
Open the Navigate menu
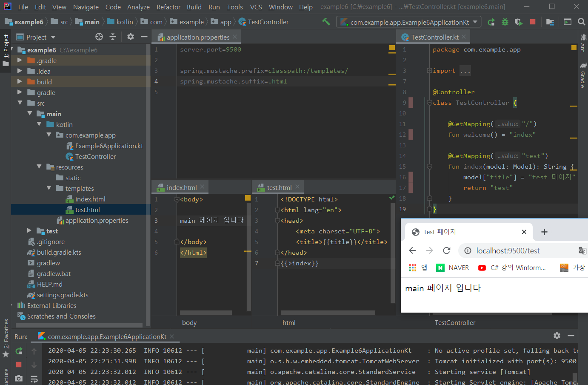coord(86,7)
